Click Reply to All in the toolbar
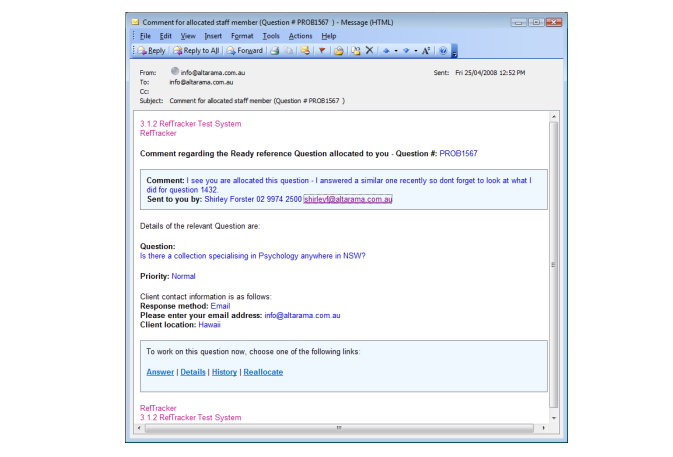 [x=196, y=51]
